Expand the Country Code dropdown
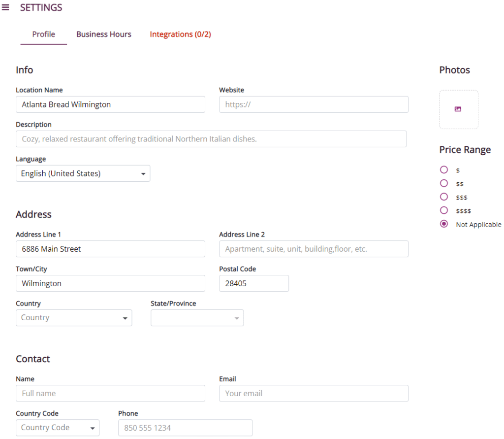Image resolution: width=504 pixels, height=439 pixels. pyautogui.click(x=58, y=428)
